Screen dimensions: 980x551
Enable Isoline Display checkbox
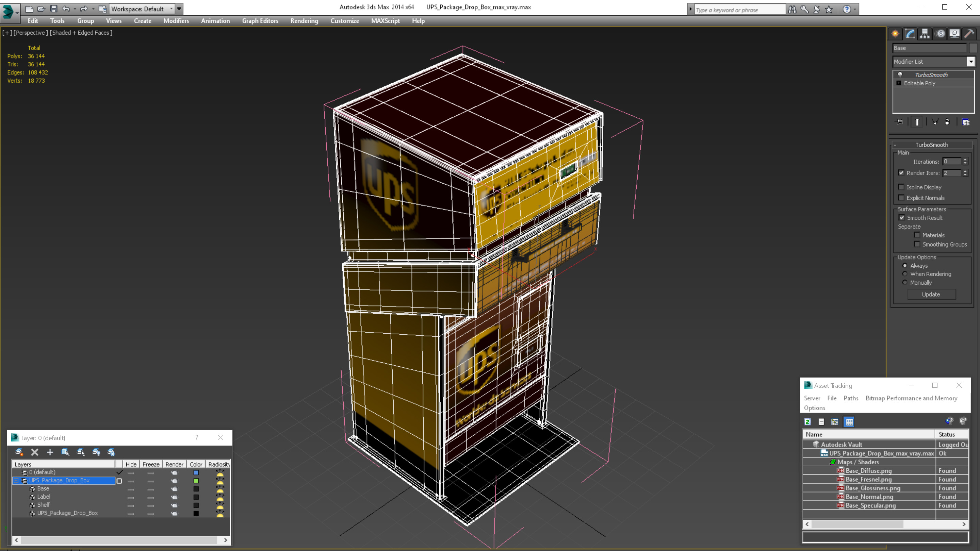pyautogui.click(x=901, y=187)
